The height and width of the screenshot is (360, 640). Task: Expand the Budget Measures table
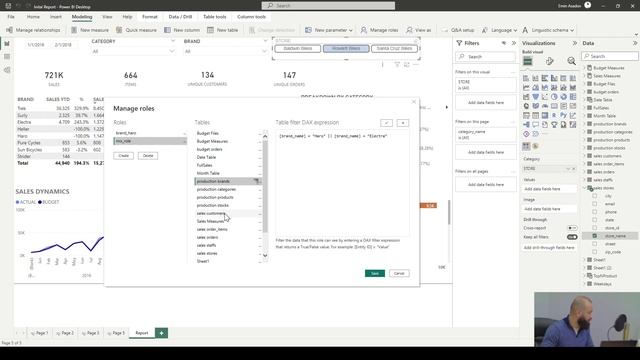584,68
